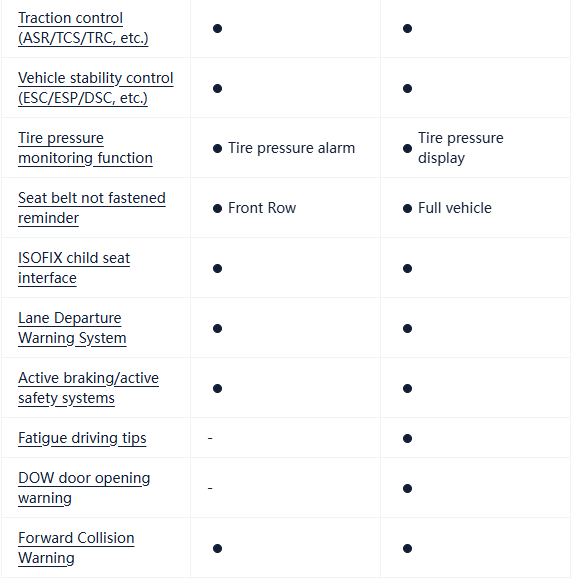
Task: Click the Tire pressure alarm cell text
Action: pos(292,148)
